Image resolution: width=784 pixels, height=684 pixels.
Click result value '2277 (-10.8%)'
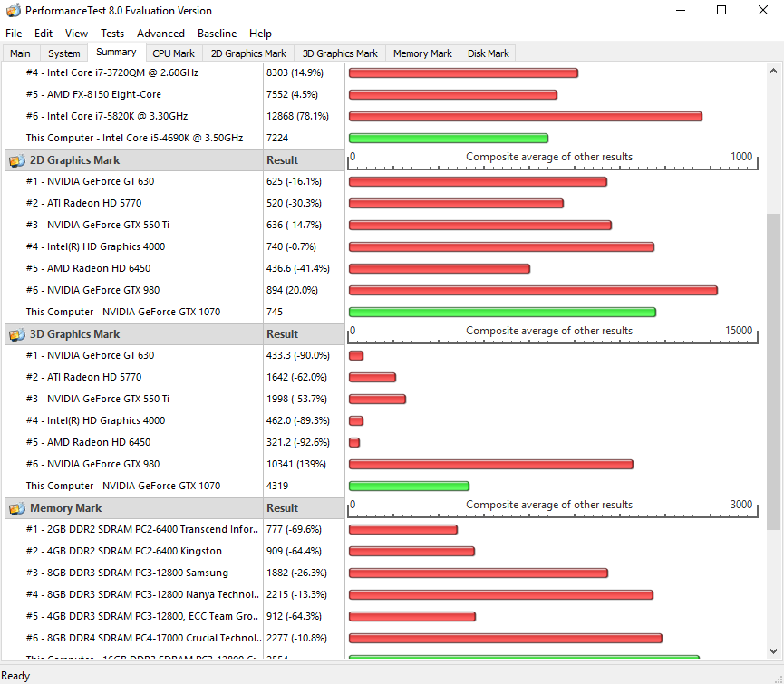tap(296, 638)
